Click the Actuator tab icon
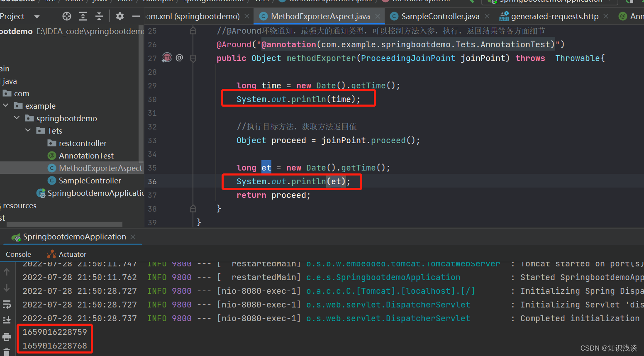Image resolution: width=644 pixels, height=356 pixels. click(x=51, y=254)
